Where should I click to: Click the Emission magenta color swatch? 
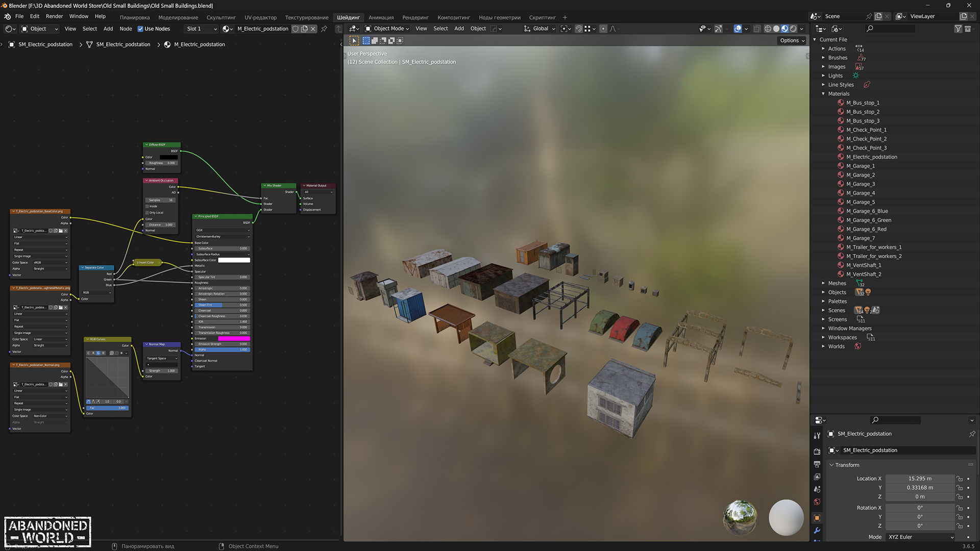234,339
